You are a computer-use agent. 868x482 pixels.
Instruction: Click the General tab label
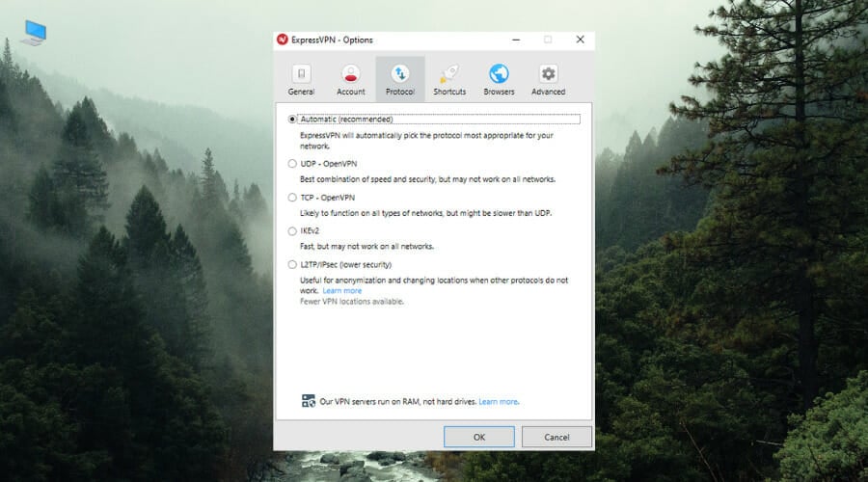(301, 92)
